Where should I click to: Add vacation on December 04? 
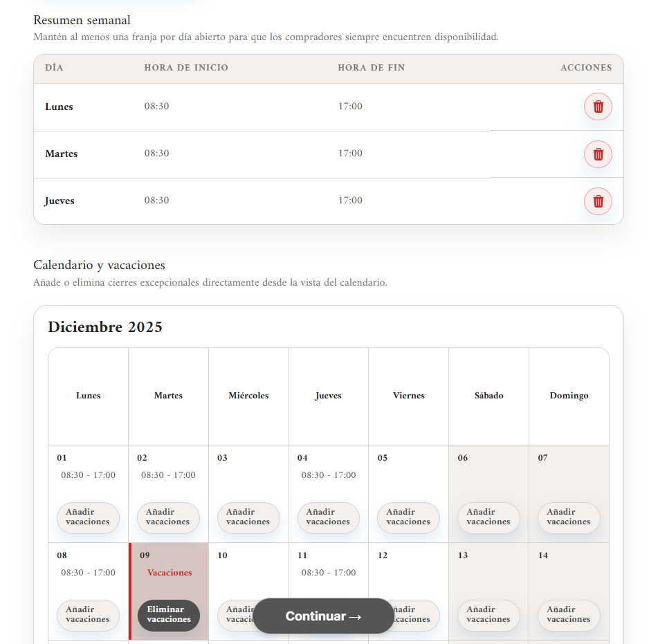point(328,517)
